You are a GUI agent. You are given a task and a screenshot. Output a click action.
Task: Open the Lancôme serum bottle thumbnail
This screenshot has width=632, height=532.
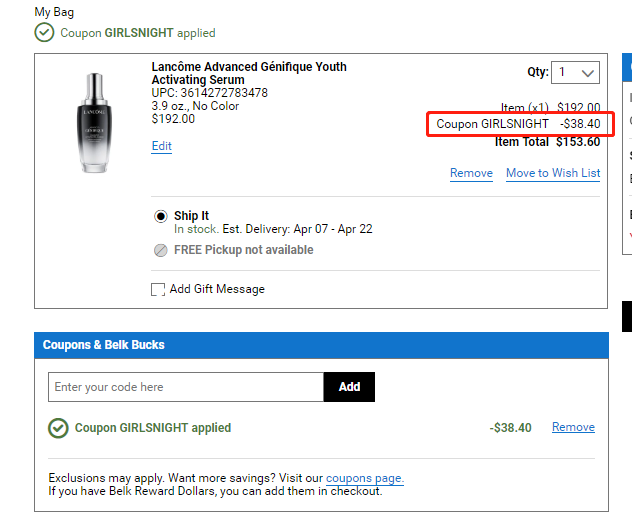click(x=93, y=122)
